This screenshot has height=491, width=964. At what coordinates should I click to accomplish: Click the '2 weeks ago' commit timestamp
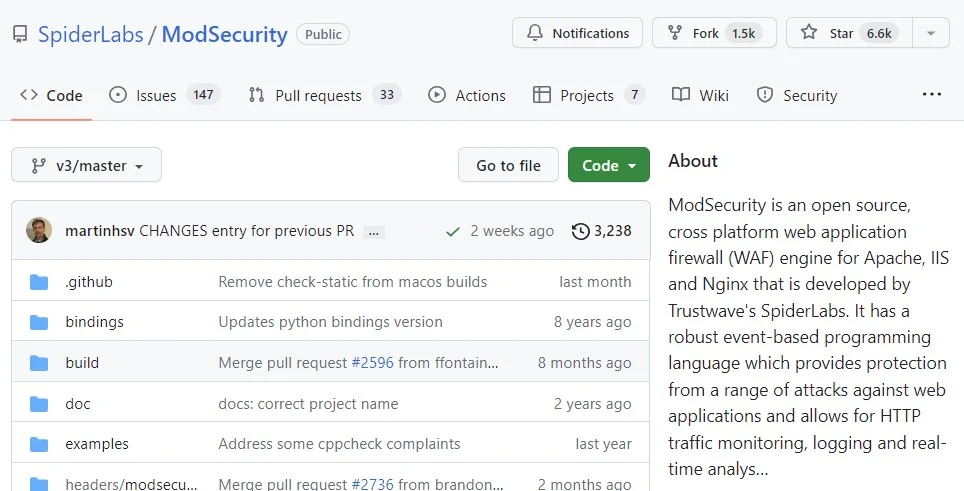(x=512, y=231)
